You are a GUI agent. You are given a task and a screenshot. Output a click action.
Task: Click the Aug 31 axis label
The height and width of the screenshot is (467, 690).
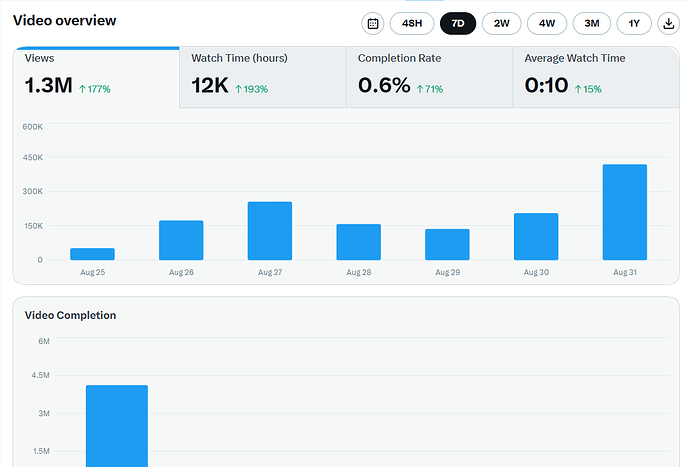pyautogui.click(x=625, y=272)
